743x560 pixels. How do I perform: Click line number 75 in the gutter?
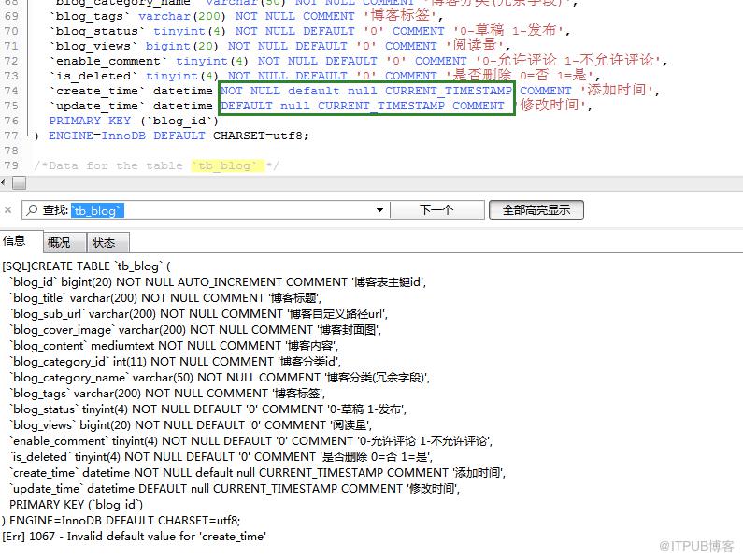pos(11,106)
